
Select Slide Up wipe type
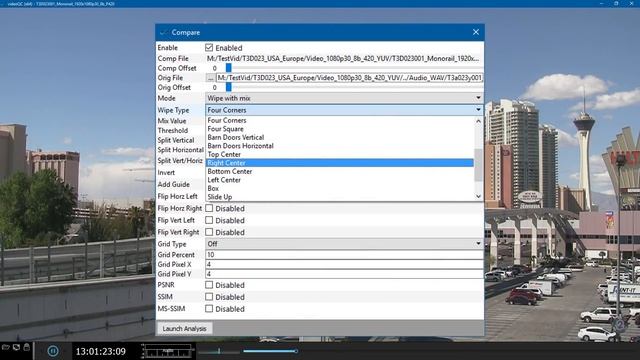coord(340,197)
